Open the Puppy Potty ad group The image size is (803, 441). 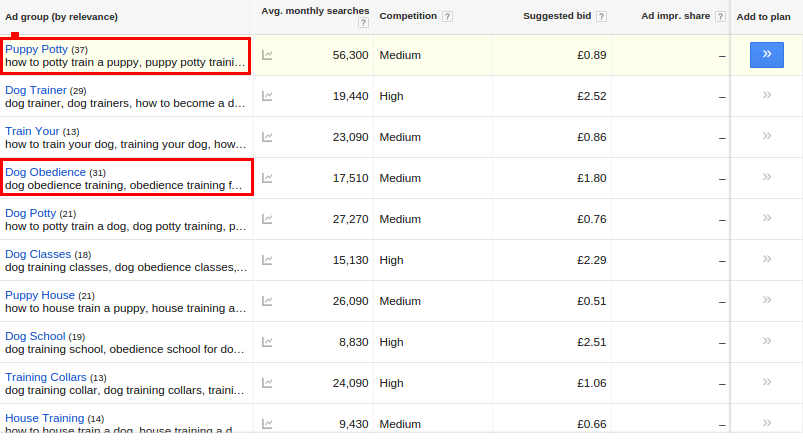36,49
